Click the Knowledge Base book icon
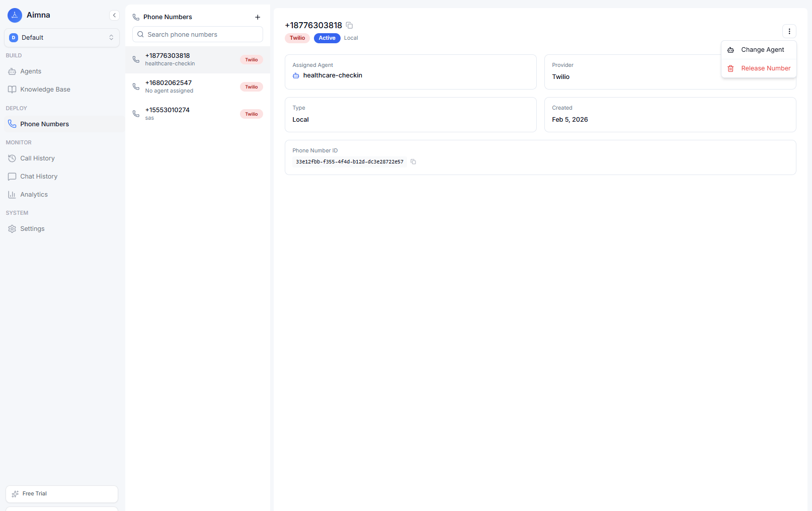812x511 pixels. click(x=12, y=90)
